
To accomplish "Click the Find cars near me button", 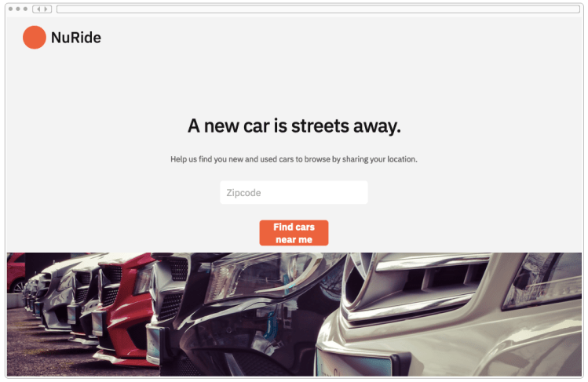I will (294, 233).
